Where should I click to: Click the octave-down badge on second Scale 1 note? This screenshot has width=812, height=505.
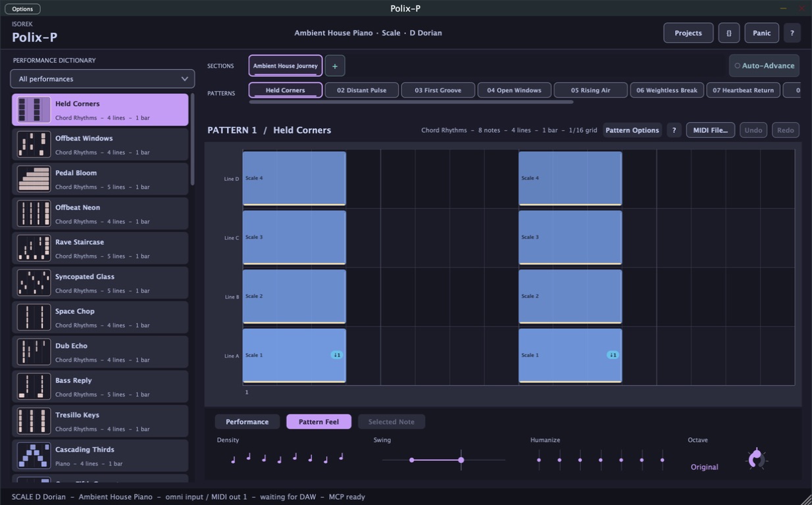coord(613,355)
